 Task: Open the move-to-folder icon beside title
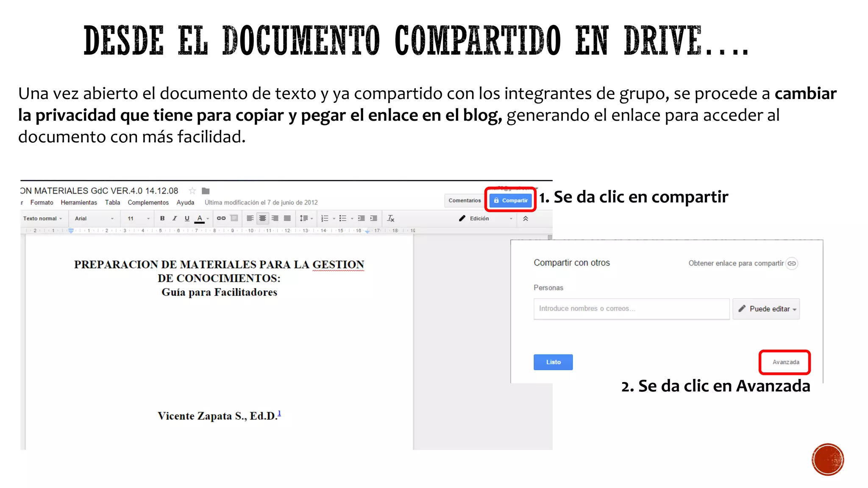206,191
